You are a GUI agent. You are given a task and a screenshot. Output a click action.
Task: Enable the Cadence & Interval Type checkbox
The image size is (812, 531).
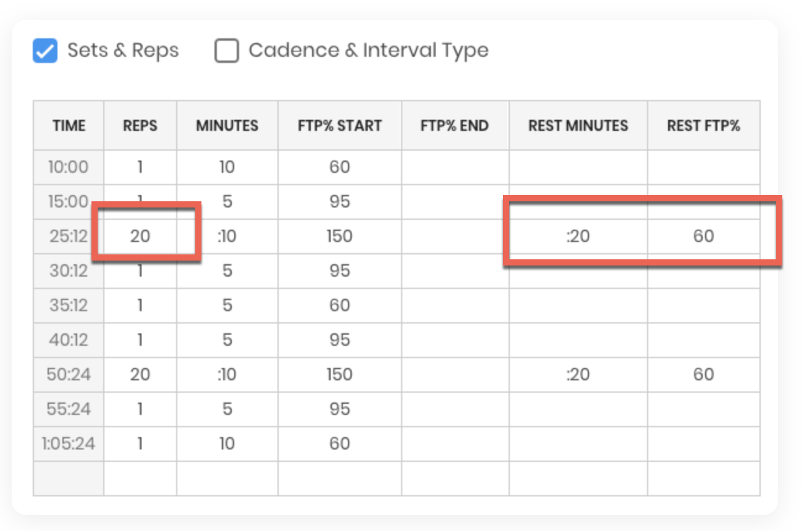click(227, 51)
